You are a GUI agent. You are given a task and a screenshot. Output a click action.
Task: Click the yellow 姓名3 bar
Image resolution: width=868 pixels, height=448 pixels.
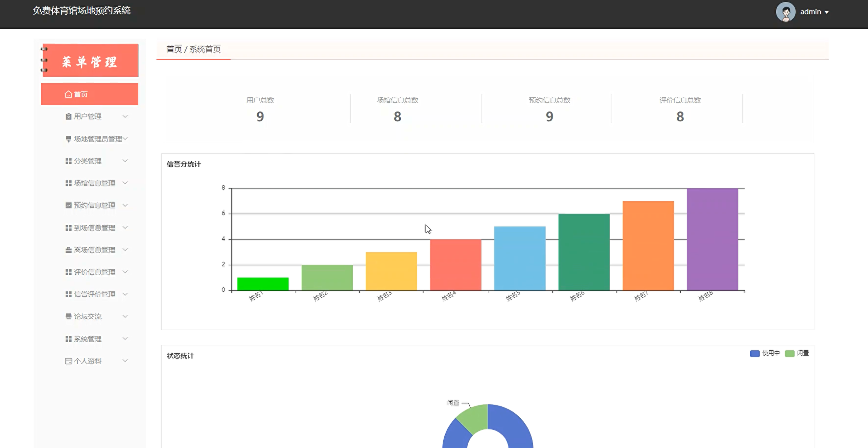391,271
